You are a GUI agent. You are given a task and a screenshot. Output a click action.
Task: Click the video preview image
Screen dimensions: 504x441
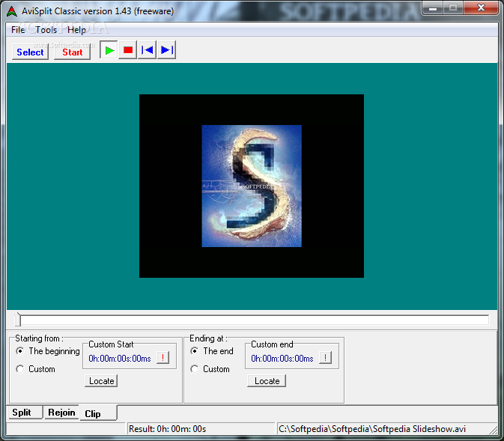pos(252,186)
